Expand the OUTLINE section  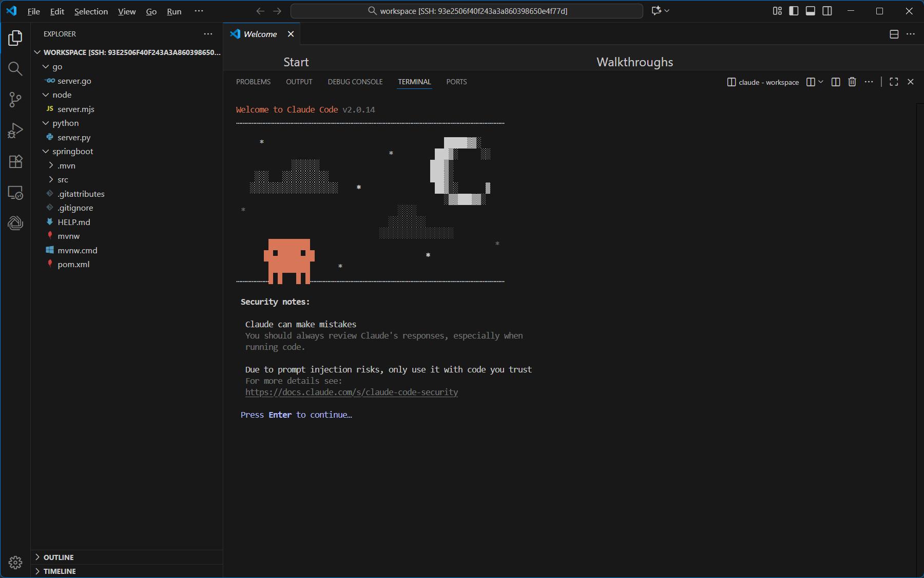click(59, 557)
